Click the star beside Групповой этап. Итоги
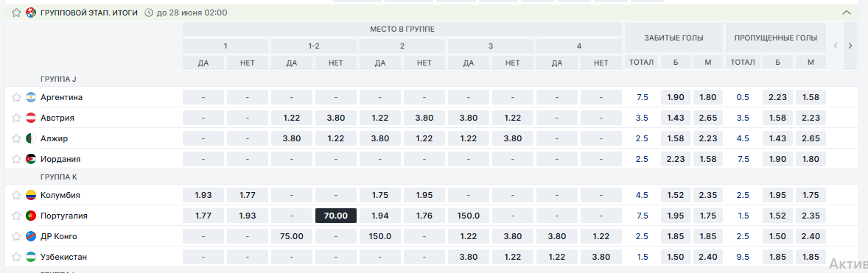Image resolution: width=868 pixels, height=273 pixels. coord(17,13)
